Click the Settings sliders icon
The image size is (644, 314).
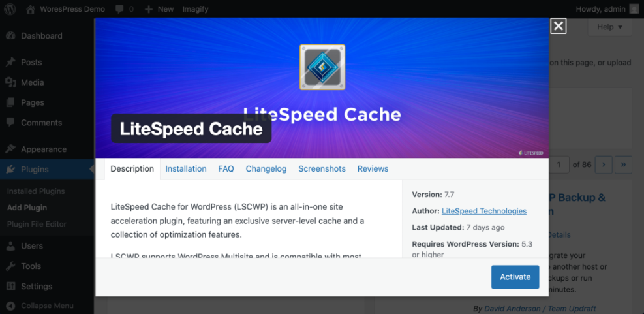11,287
